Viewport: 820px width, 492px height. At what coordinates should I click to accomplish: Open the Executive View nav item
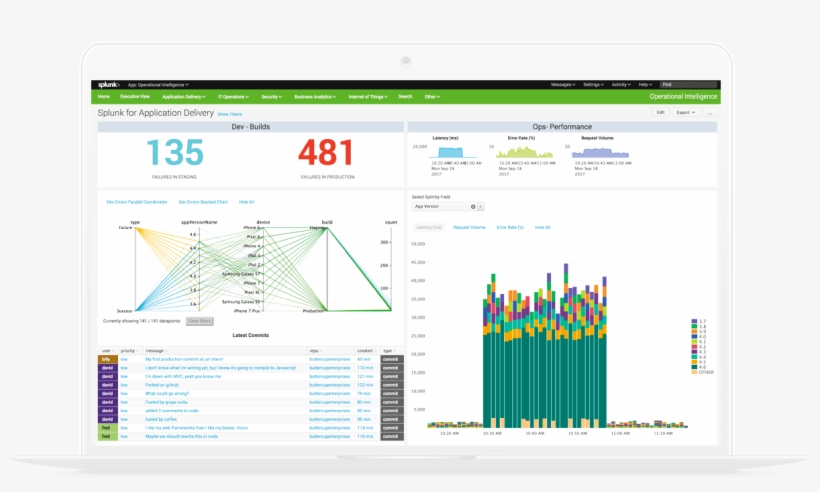pyautogui.click(x=135, y=97)
